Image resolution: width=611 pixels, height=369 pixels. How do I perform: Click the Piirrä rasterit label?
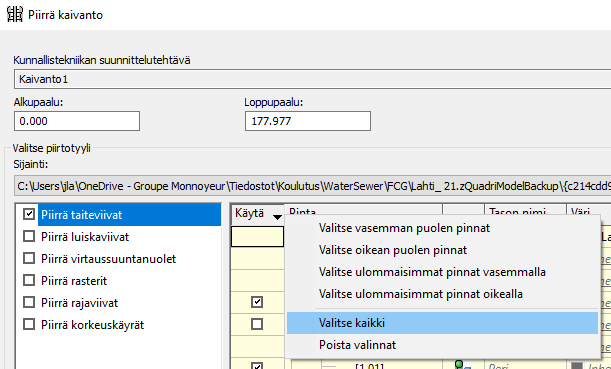point(74,281)
